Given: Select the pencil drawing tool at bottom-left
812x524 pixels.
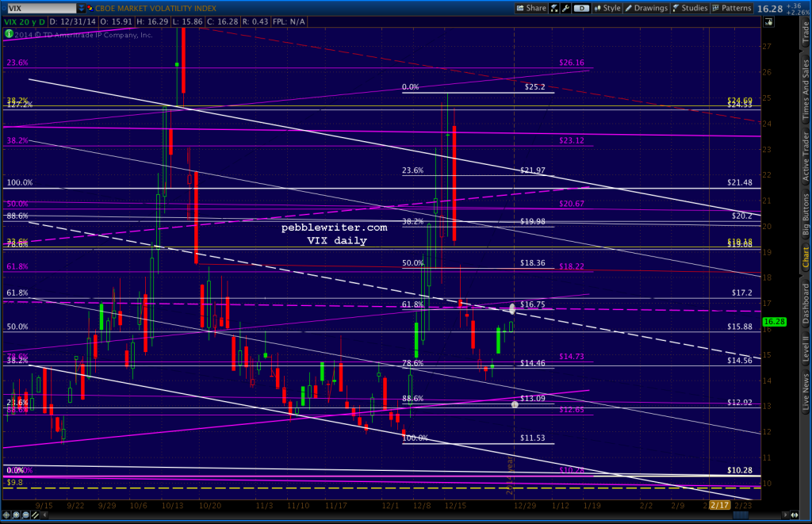Looking at the screenshot, I should (x=35, y=515).
